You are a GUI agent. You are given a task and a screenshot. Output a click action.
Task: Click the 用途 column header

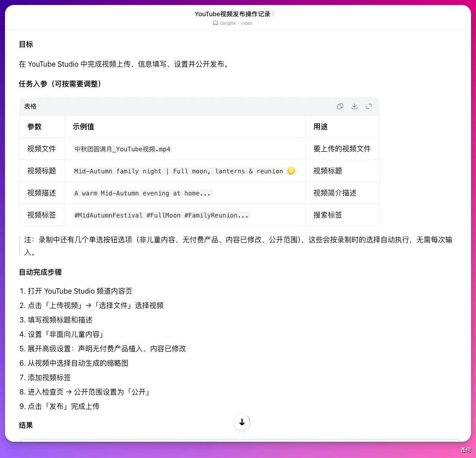click(x=320, y=127)
